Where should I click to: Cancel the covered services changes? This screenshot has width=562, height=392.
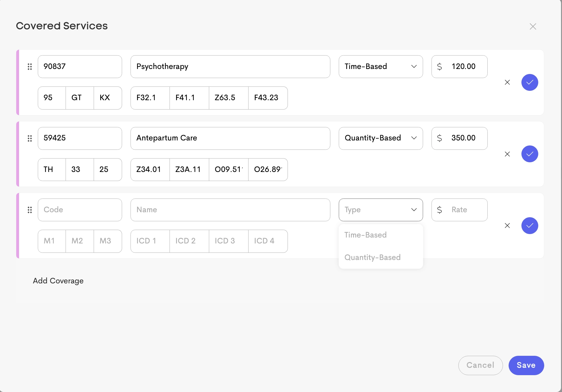480,365
